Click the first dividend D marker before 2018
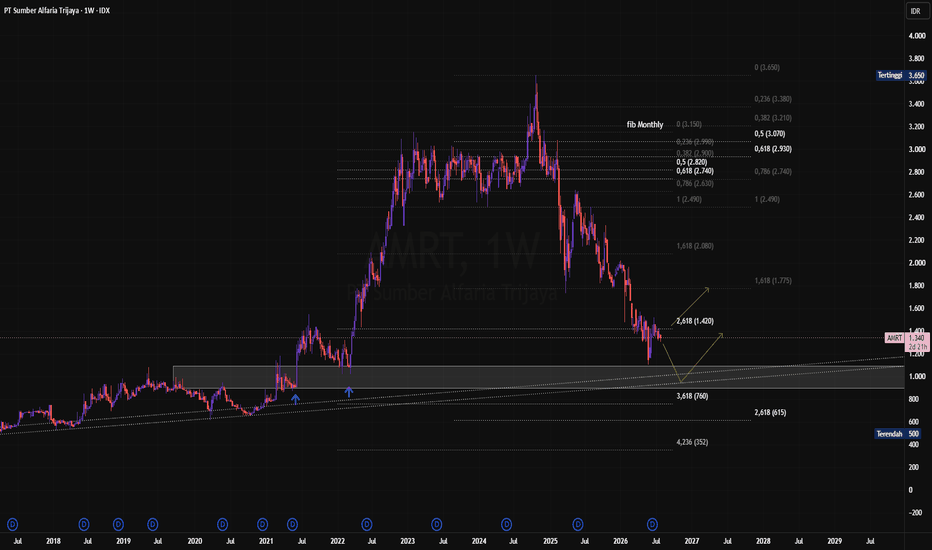The height and width of the screenshot is (550, 932). tap(12, 524)
